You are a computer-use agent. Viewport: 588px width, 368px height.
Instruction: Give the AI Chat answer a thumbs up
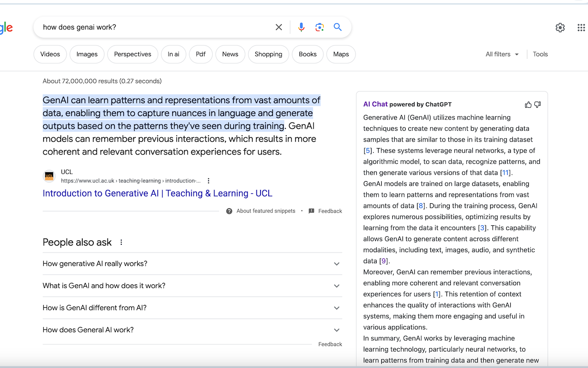click(528, 104)
